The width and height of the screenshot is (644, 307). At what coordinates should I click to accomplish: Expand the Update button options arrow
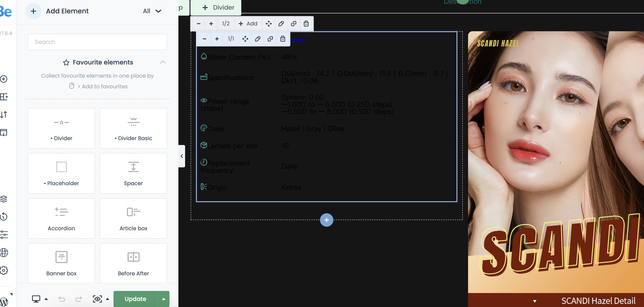tap(163, 299)
